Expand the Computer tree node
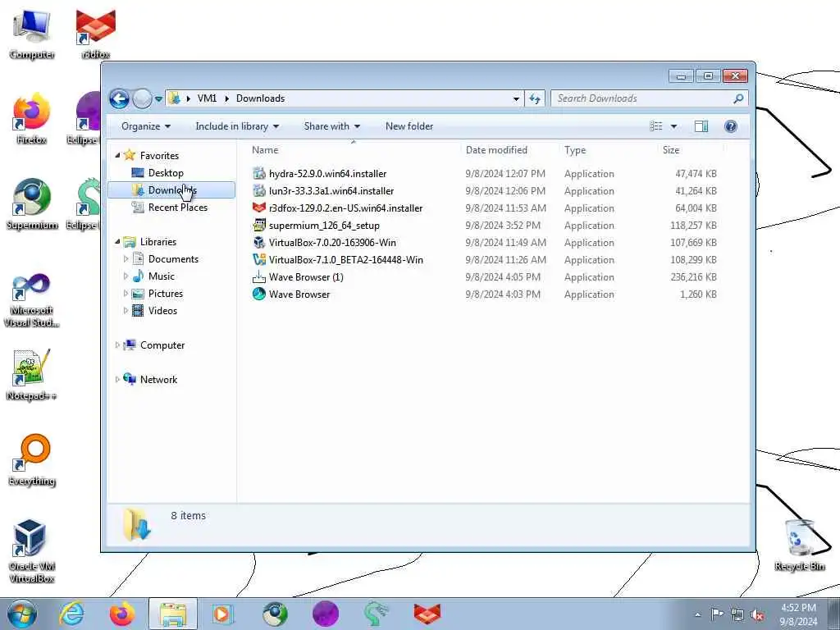This screenshot has height=630, width=840. coord(117,345)
